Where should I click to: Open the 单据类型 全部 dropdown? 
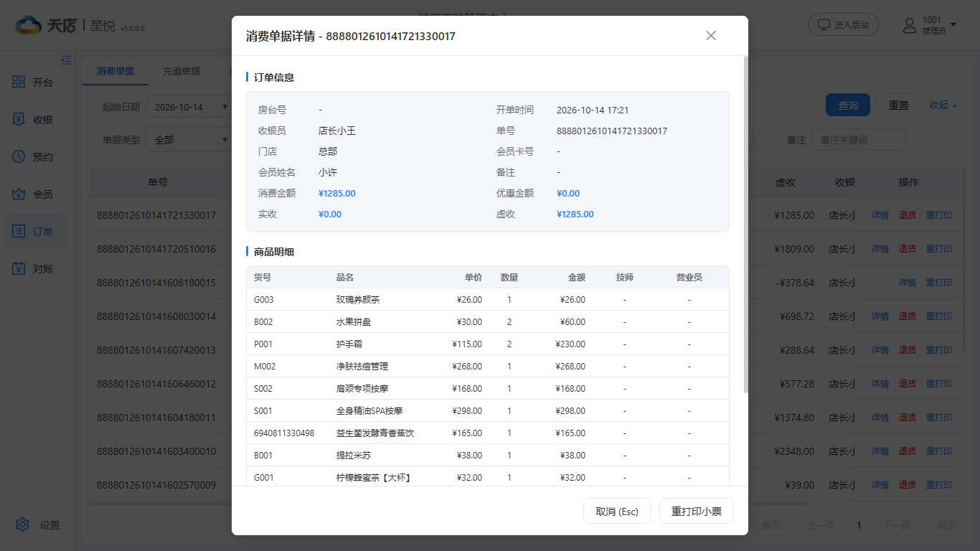pos(189,140)
